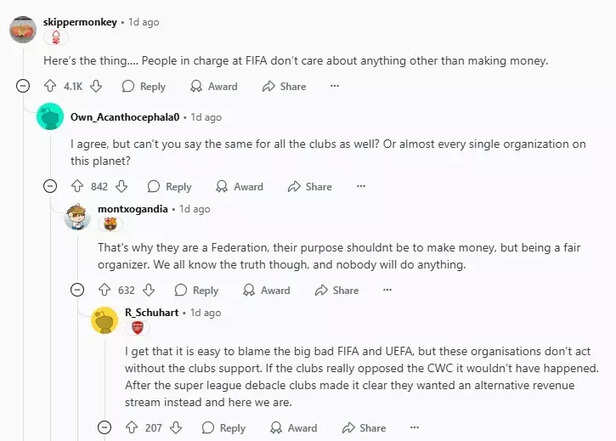The width and height of the screenshot is (616, 441).
Task: Collapse montxogandia's reply thread
Action: click(77, 290)
